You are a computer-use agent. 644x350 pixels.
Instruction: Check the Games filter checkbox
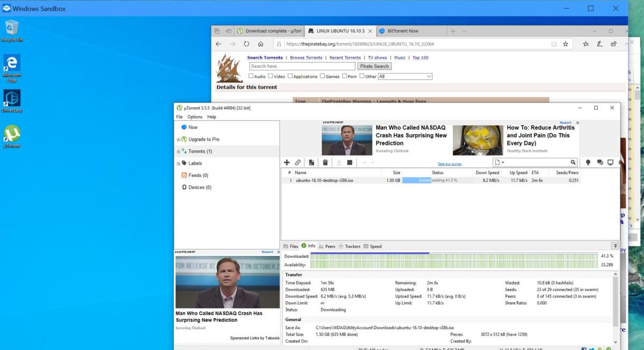click(x=323, y=76)
